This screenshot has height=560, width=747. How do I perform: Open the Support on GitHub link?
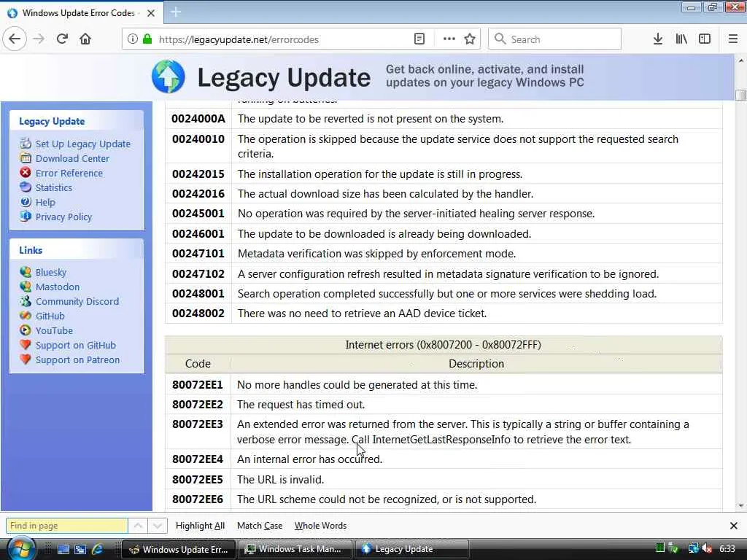click(x=76, y=345)
